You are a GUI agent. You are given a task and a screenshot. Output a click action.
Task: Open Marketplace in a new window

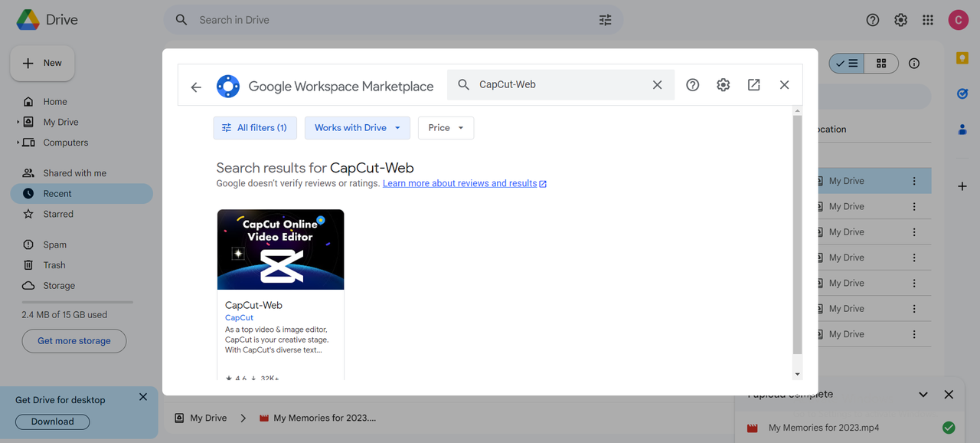click(x=754, y=85)
